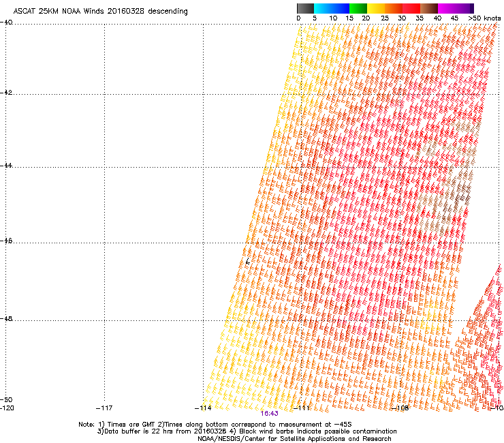Click the '>50 knots' legend label

484,18
